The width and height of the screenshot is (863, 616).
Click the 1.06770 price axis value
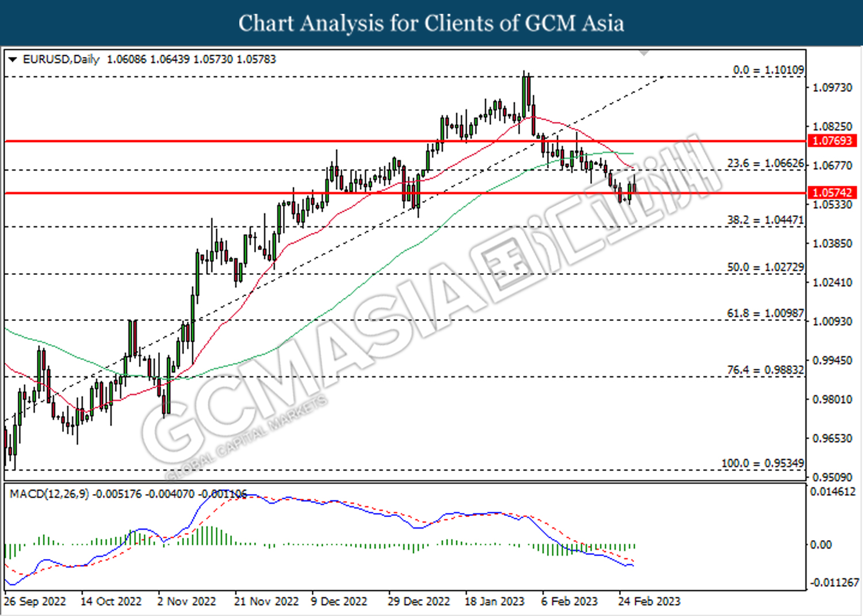[x=832, y=166]
